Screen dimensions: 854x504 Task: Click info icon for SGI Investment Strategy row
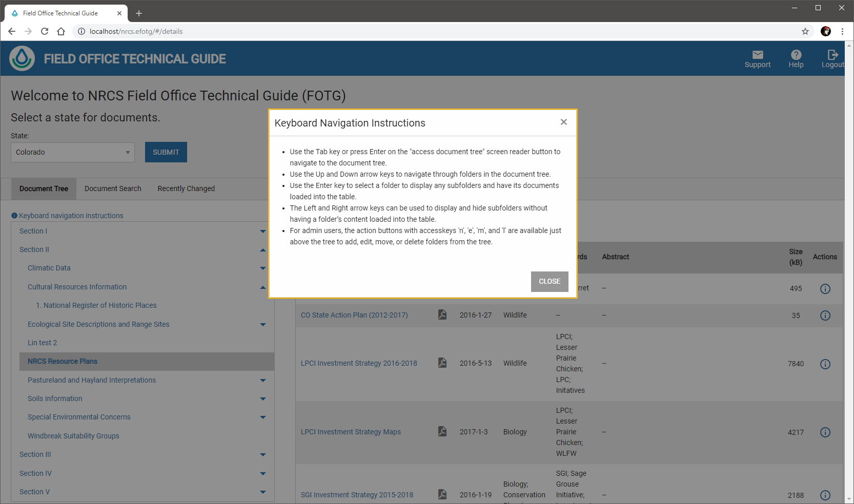(825, 495)
